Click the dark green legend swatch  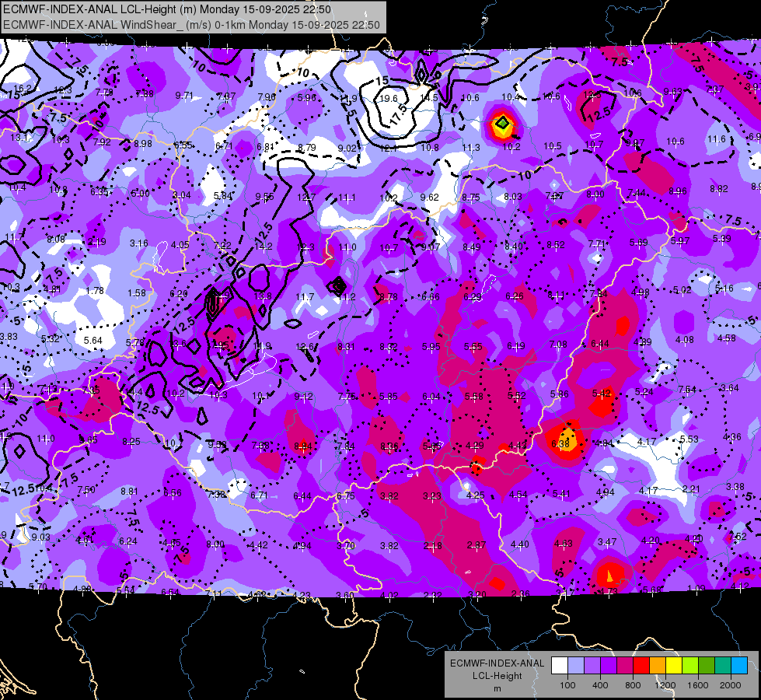pyautogui.click(x=706, y=666)
